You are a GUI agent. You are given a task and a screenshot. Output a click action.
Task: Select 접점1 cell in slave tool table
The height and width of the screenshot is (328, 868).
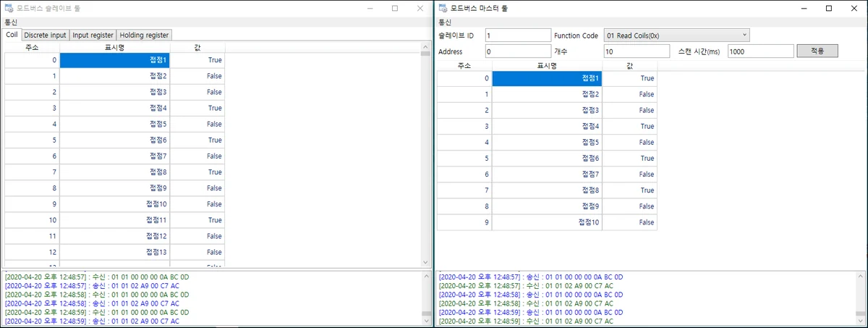[115, 60]
